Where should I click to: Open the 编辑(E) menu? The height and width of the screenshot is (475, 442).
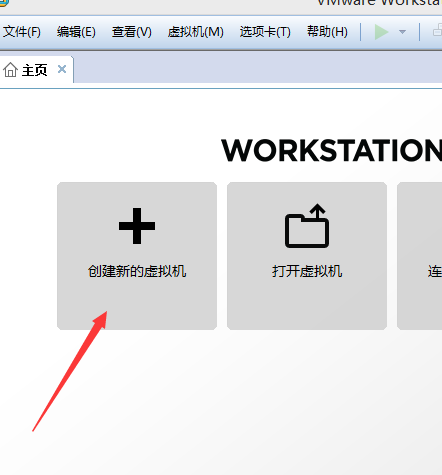click(76, 32)
